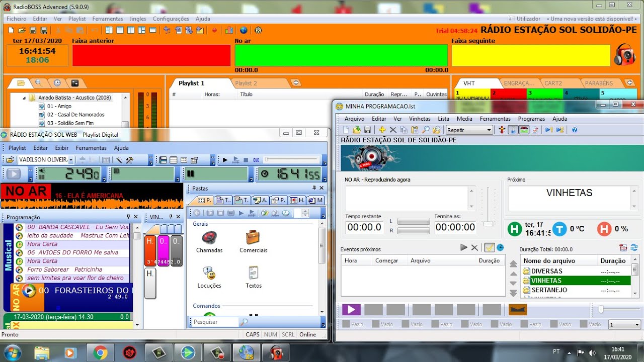
Task: Remove event with X above Eventos próximos
Action: pyautogui.click(x=474, y=247)
